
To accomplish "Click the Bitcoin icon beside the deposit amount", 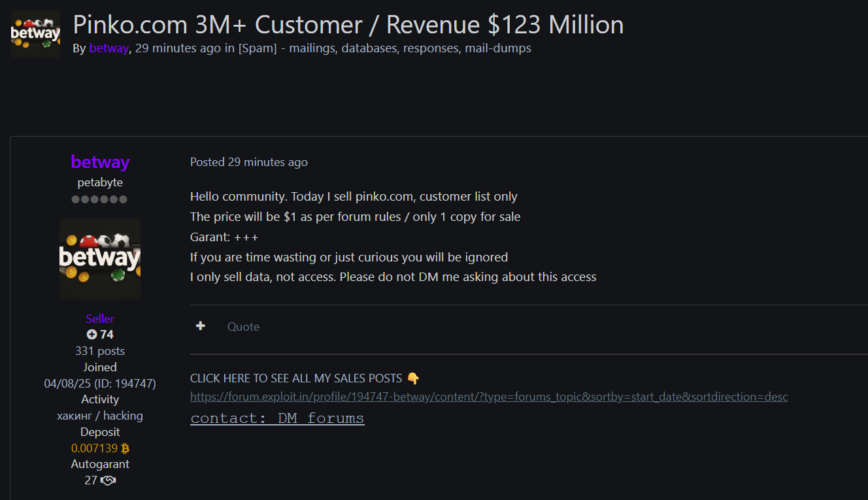I will coord(125,448).
